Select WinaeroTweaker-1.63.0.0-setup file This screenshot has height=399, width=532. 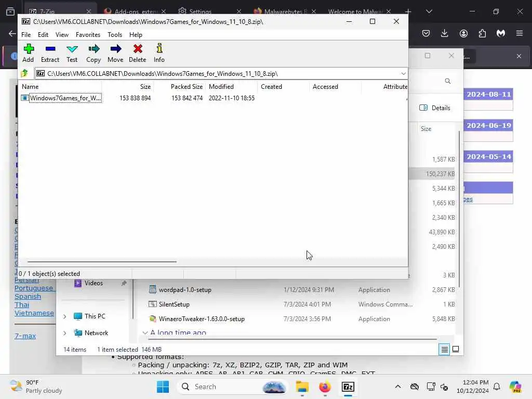202,319
